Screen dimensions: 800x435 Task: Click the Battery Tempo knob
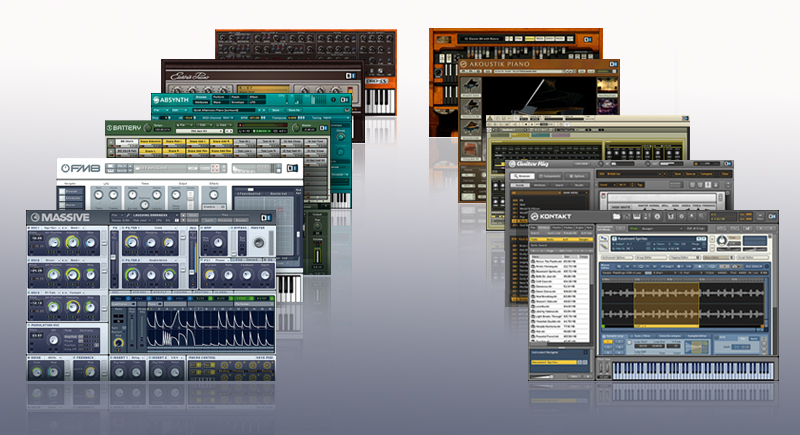[x=147, y=127]
